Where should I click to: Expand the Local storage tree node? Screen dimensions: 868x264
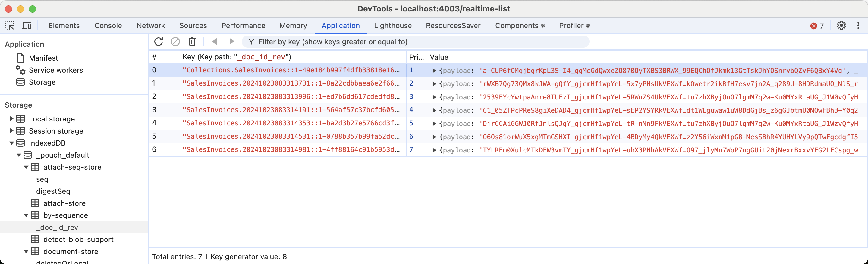tap(11, 119)
